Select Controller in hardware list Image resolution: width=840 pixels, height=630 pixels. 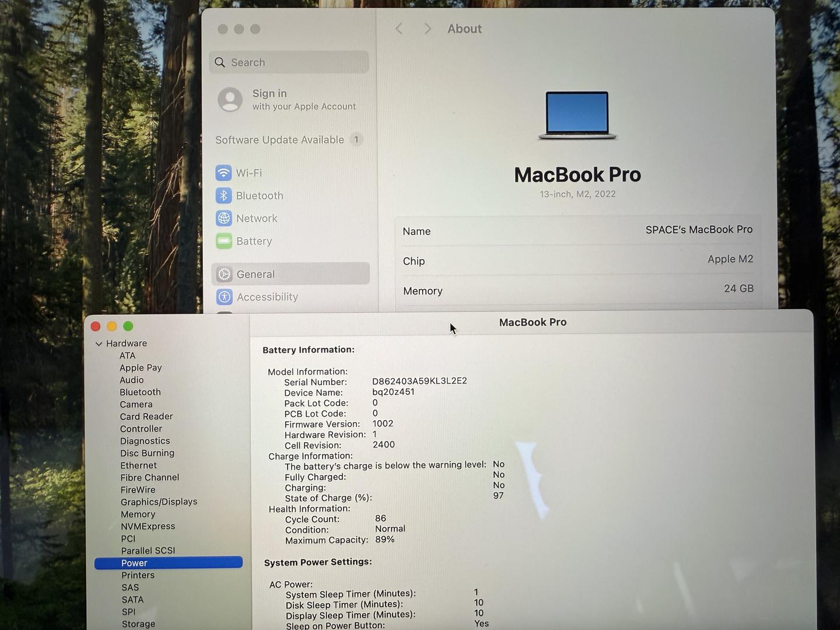pos(141,429)
